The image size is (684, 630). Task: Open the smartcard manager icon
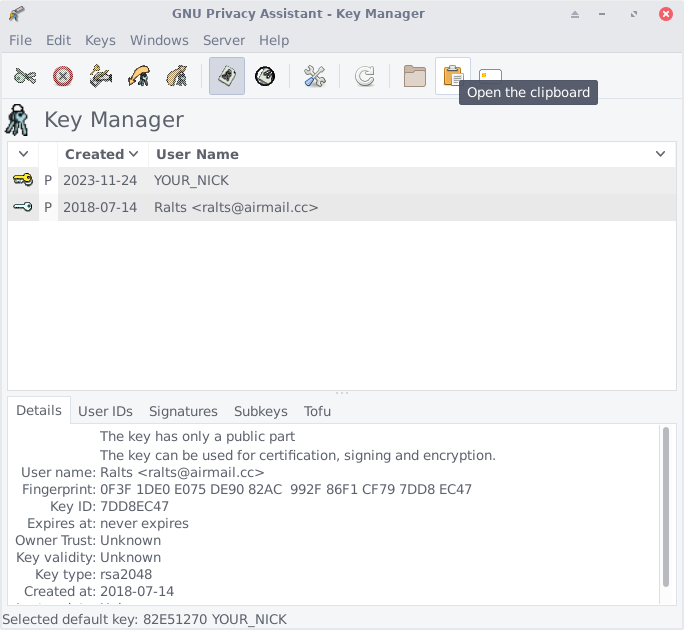click(x=490, y=76)
